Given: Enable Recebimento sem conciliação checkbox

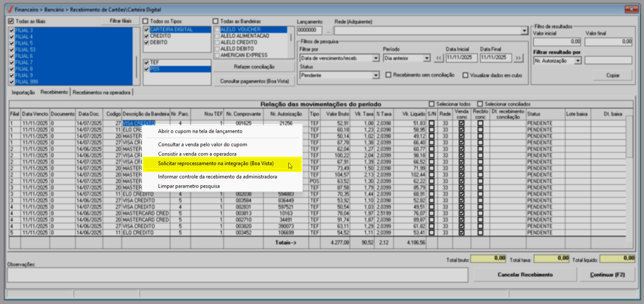Looking at the screenshot, I should tap(388, 75).
